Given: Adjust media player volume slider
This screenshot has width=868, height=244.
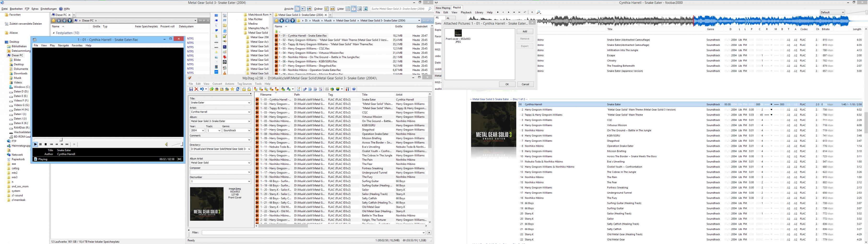Looking at the screenshot, I should [x=177, y=144].
